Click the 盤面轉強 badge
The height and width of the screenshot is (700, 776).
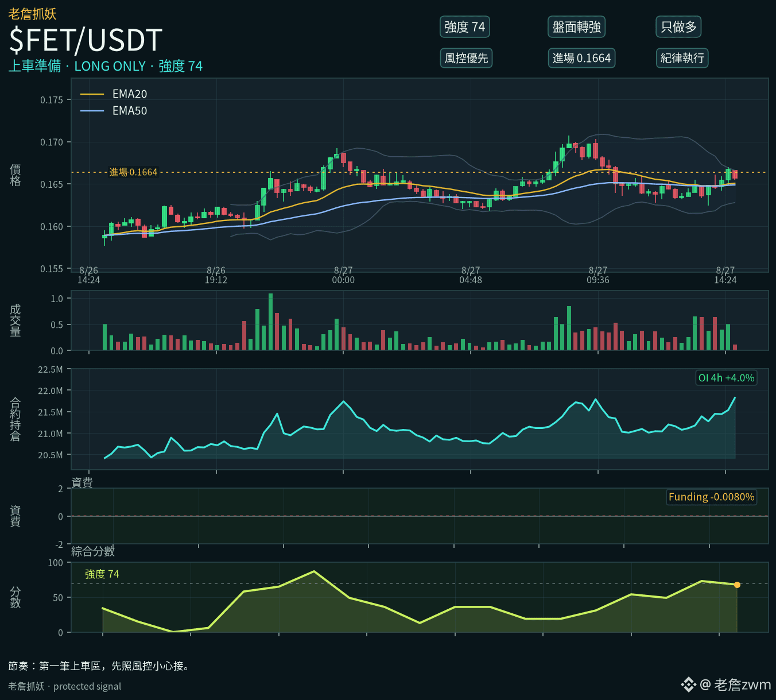click(577, 27)
